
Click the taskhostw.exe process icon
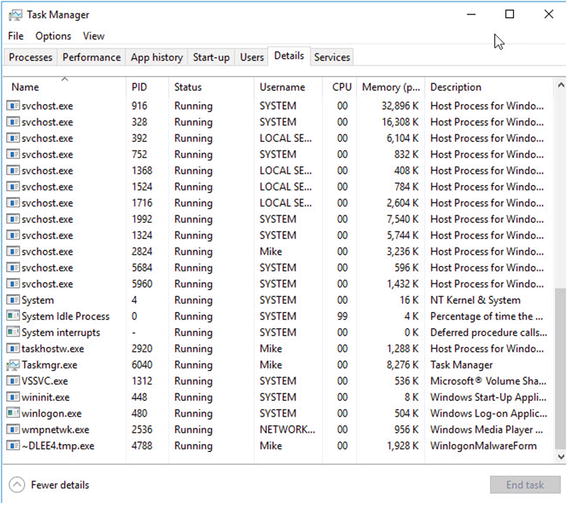(x=13, y=349)
